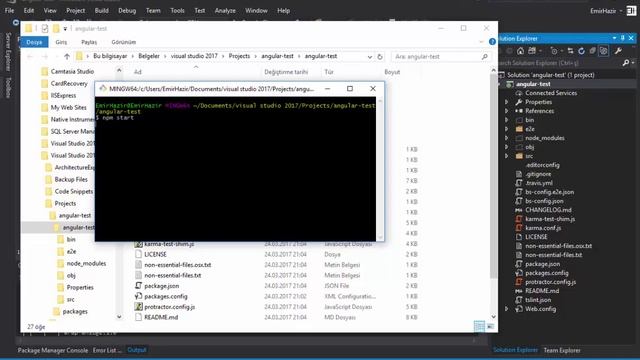This screenshot has height=360, width=640.
Task: Open the Build menu in Visual Studio
Action: 101,11
